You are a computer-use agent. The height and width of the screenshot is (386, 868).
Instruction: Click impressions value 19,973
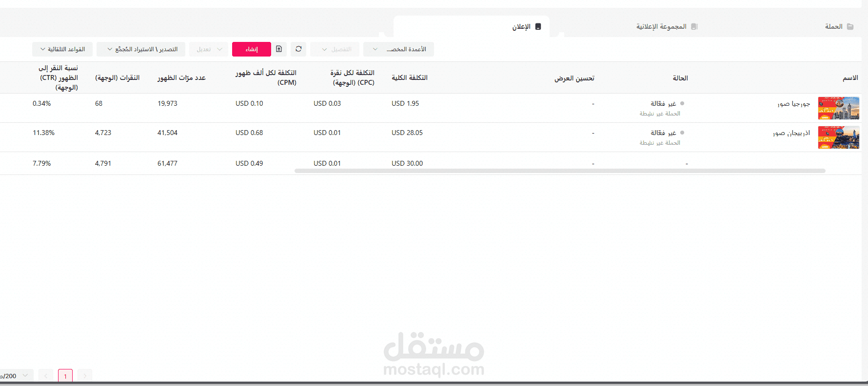point(167,103)
